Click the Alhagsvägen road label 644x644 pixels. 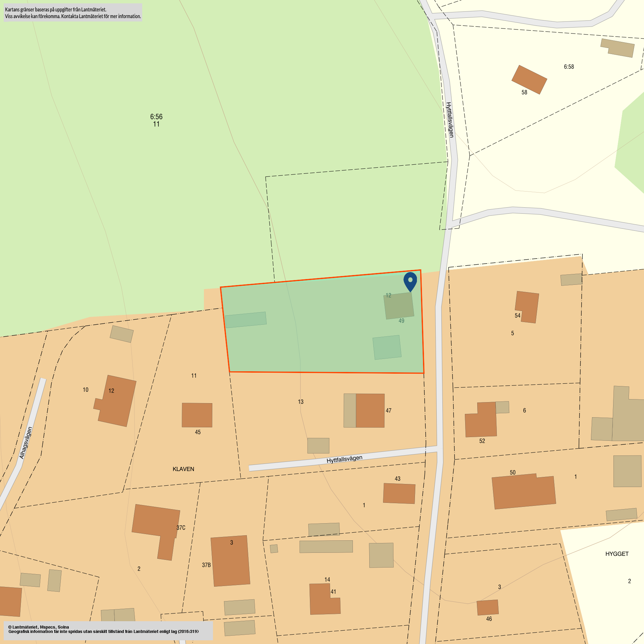pyautogui.click(x=25, y=443)
